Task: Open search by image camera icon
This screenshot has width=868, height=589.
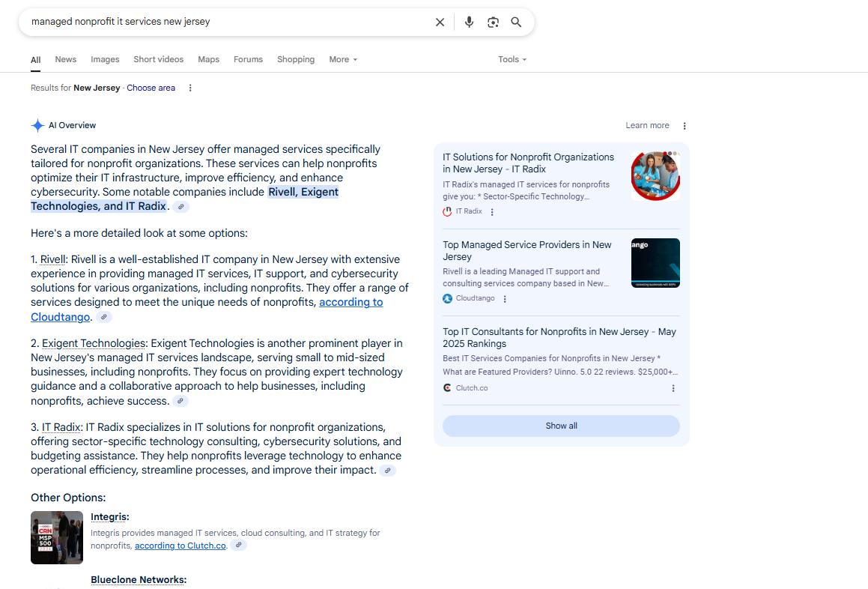Action: (x=493, y=22)
